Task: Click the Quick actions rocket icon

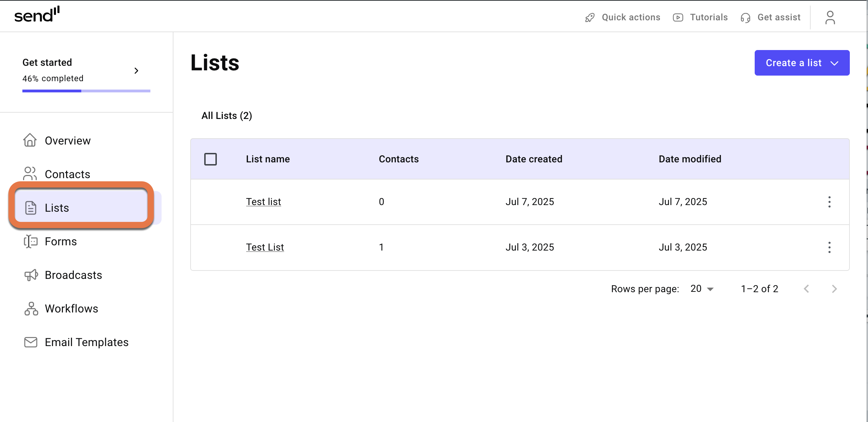Action: point(590,17)
